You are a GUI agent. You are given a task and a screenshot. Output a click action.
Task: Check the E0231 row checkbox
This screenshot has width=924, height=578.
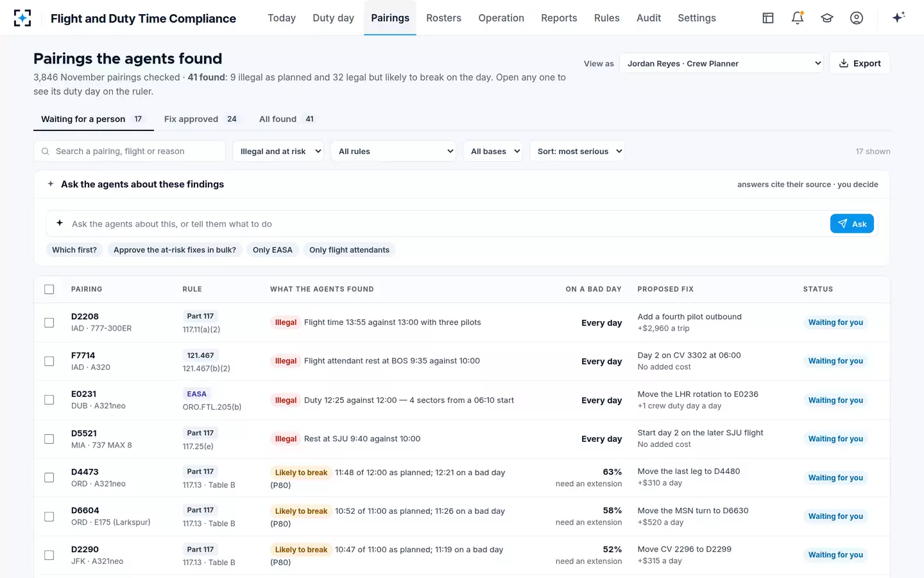(49, 400)
